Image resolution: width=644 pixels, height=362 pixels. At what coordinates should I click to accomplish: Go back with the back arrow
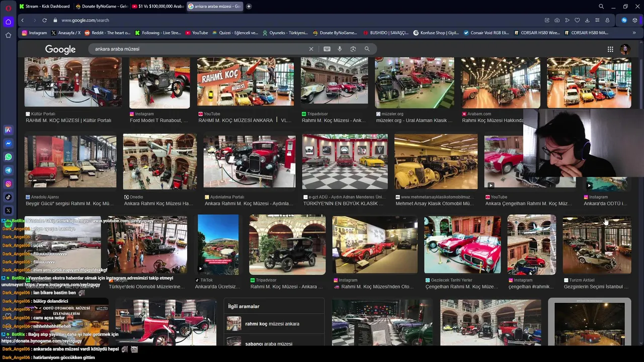pos(22,20)
